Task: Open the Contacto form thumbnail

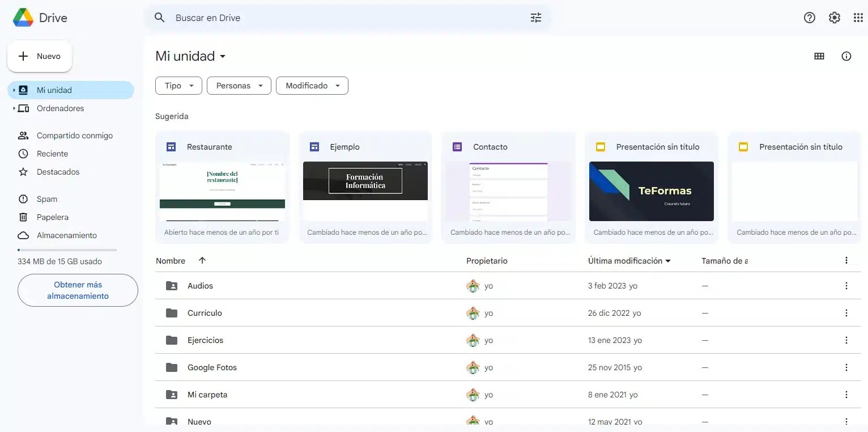Action: pyautogui.click(x=508, y=191)
